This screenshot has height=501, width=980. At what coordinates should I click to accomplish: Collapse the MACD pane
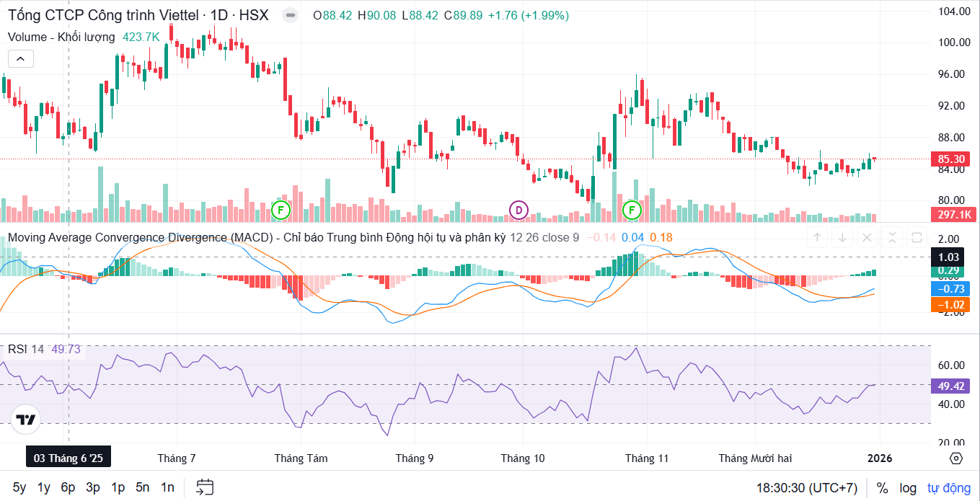(892, 237)
